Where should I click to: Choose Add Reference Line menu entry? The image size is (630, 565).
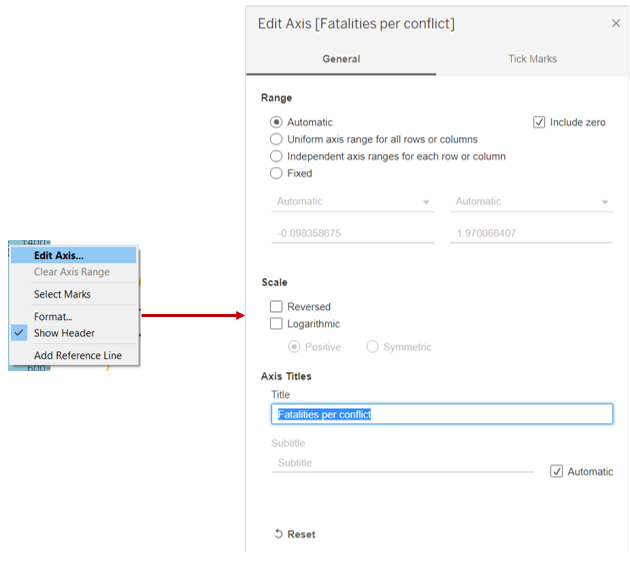point(78,355)
